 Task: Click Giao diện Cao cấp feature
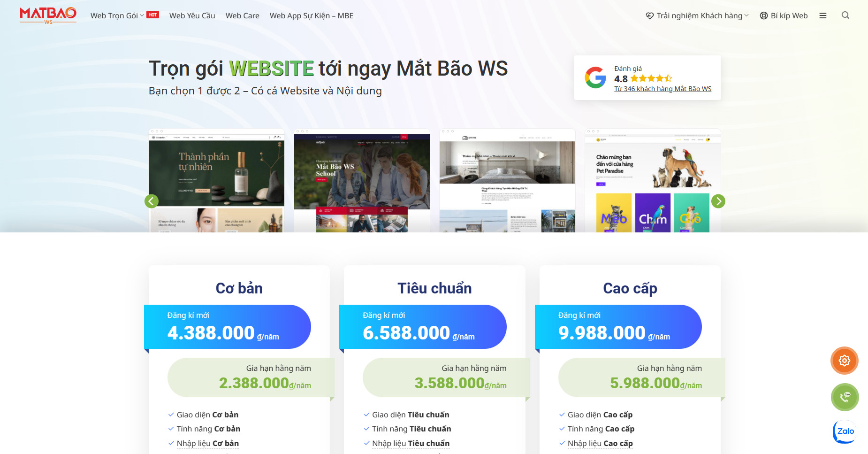[600, 415]
